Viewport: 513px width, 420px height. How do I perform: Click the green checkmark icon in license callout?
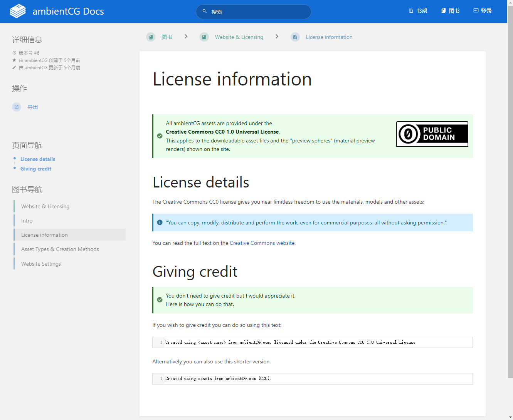[x=160, y=136]
